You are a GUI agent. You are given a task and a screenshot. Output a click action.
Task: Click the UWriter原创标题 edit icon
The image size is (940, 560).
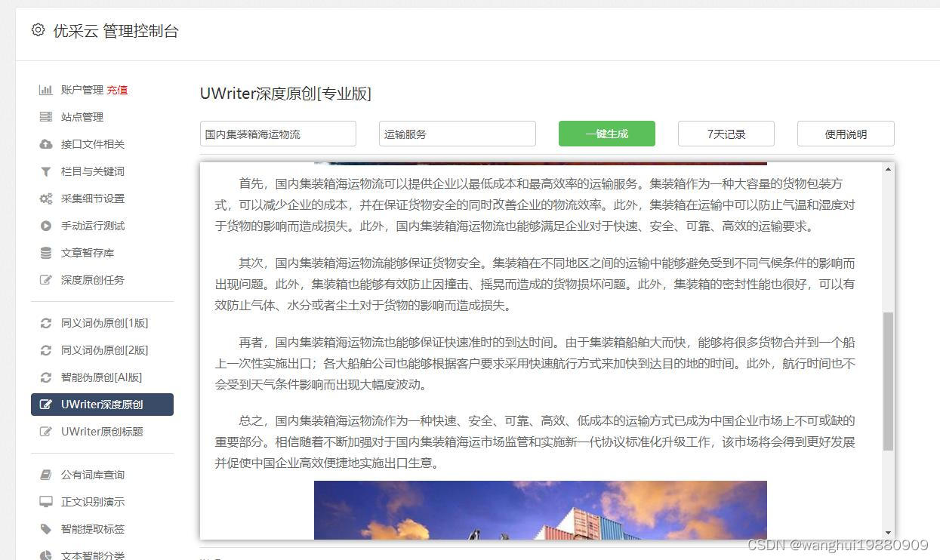tap(47, 431)
